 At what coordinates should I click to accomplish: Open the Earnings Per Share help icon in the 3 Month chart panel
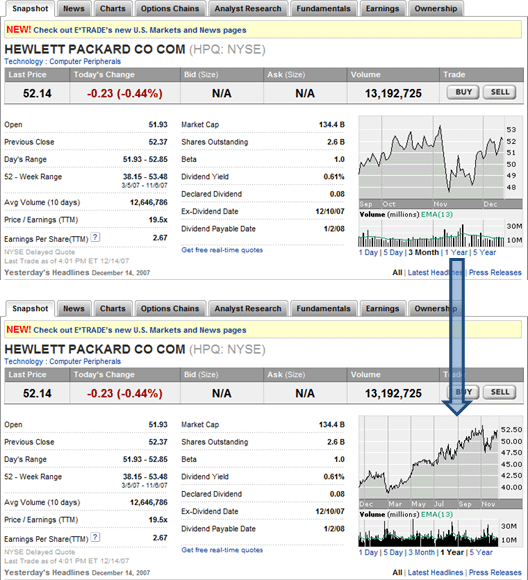click(x=95, y=237)
